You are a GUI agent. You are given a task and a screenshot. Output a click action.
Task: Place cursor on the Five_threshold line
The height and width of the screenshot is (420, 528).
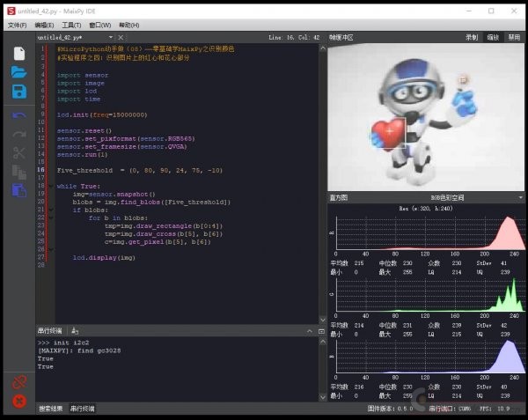(140, 171)
